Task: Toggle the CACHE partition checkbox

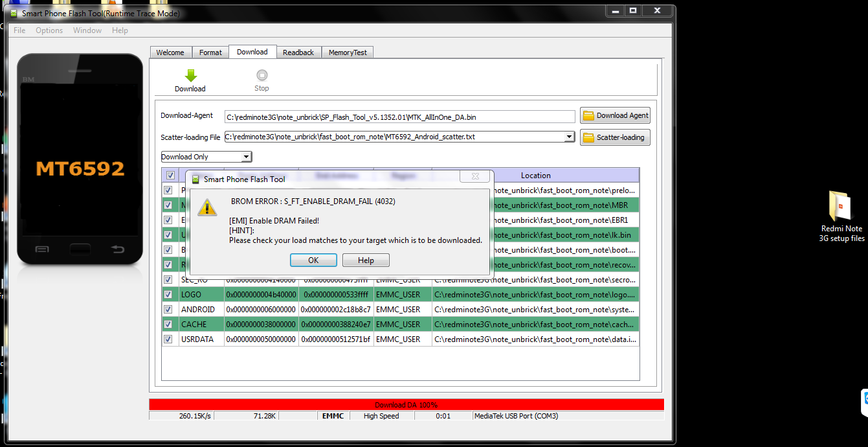Action: coord(168,325)
